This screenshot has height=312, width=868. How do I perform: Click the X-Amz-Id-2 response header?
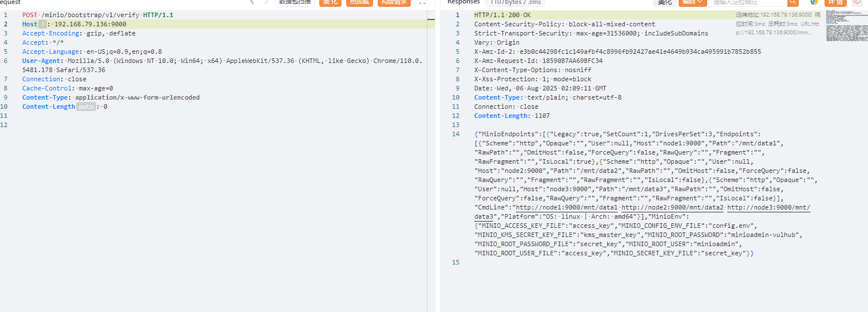(617, 52)
